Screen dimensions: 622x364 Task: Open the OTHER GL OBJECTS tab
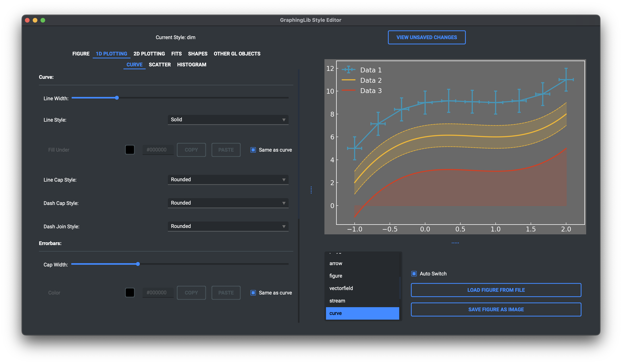pyautogui.click(x=237, y=54)
